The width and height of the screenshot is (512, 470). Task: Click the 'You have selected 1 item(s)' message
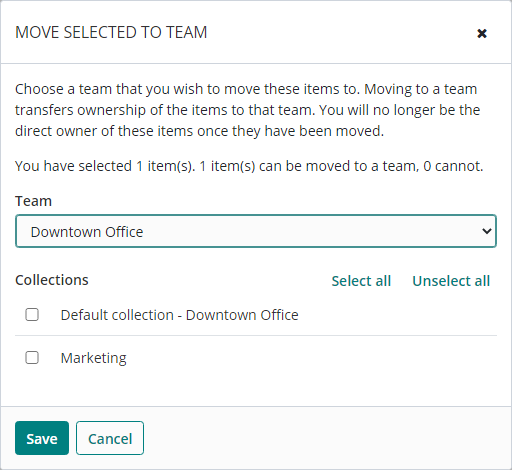(249, 166)
